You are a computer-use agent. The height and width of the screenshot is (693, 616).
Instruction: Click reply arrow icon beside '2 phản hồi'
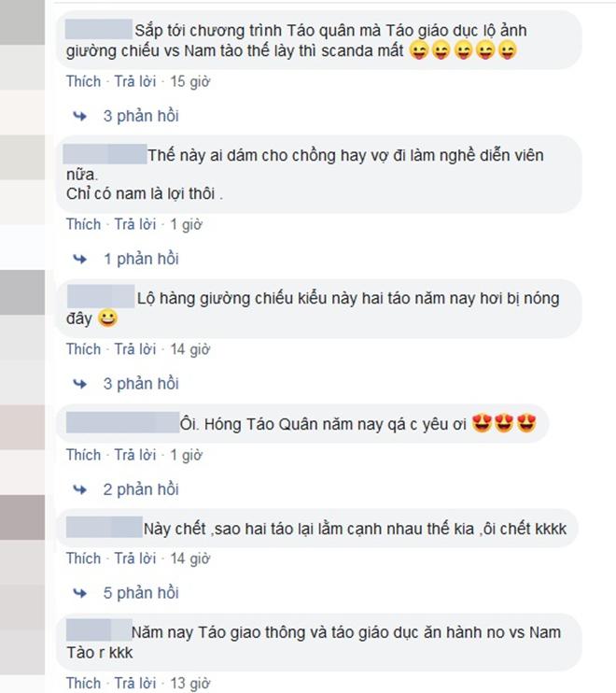(80, 489)
